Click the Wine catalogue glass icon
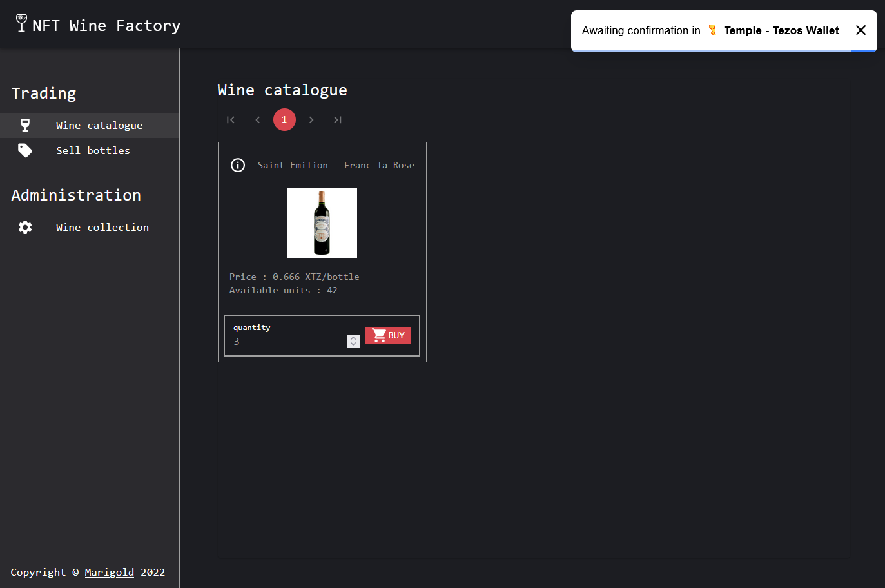Image resolution: width=885 pixels, height=588 pixels. [25, 125]
